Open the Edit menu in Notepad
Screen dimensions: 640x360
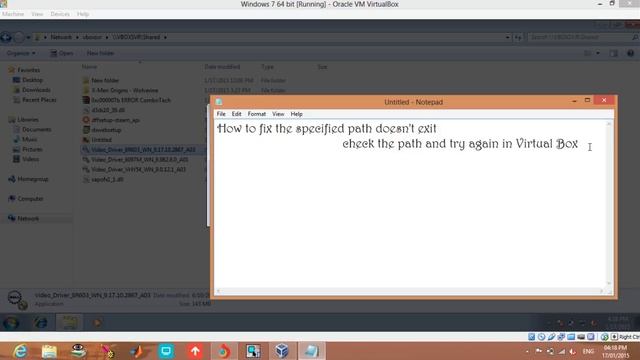(x=236, y=114)
